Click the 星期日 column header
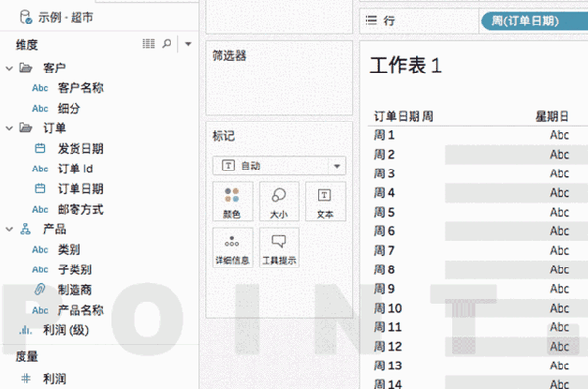 pos(552,116)
